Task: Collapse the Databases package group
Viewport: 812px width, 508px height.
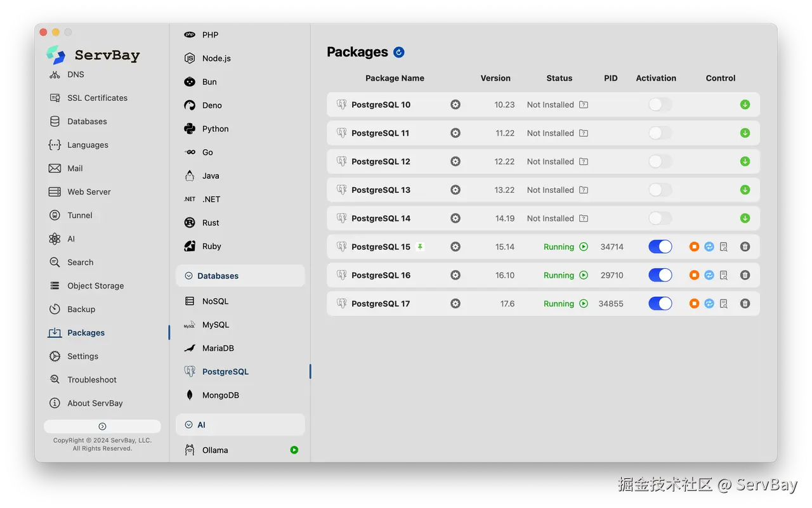Action: coord(240,276)
